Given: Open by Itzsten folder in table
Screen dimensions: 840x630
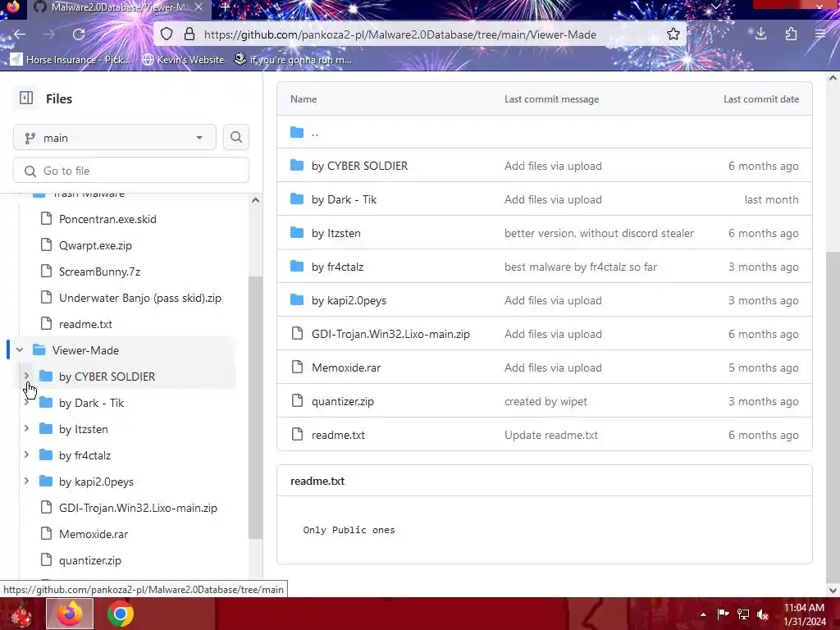Looking at the screenshot, I should point(336,233).
